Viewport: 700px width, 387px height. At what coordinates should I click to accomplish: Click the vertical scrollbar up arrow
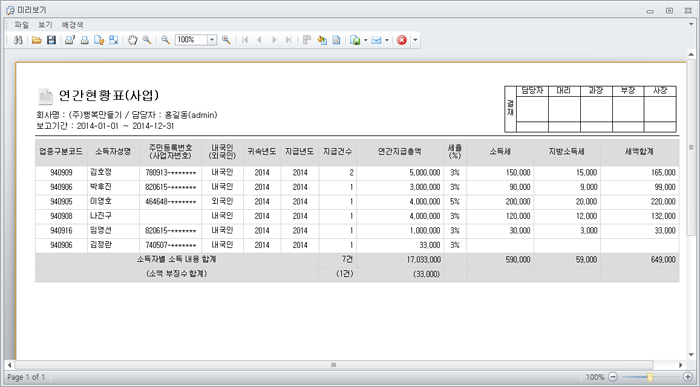point(691,55)
